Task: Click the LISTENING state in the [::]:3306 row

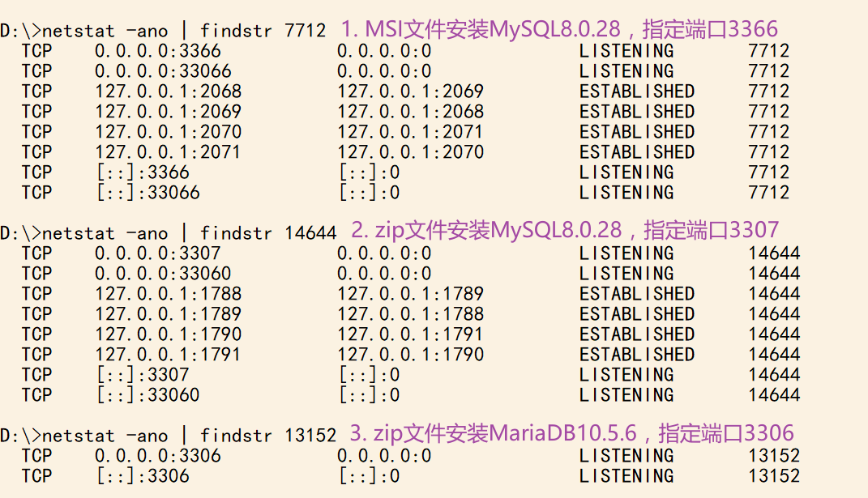Action: 626,476
